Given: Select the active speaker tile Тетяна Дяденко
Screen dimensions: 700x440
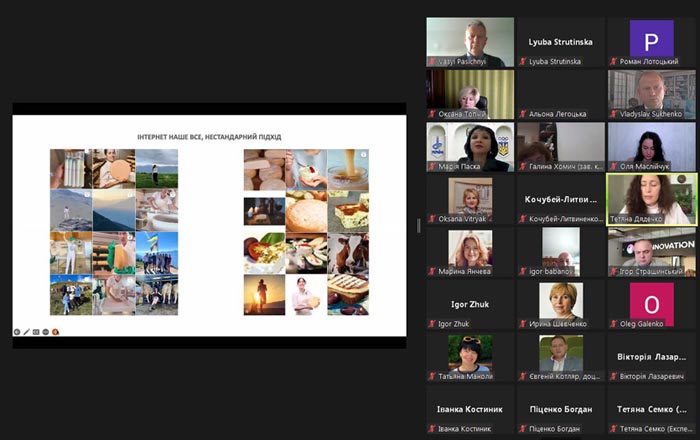Looking at the screenshot, I should pyautogui.click(x=651, y=199).
